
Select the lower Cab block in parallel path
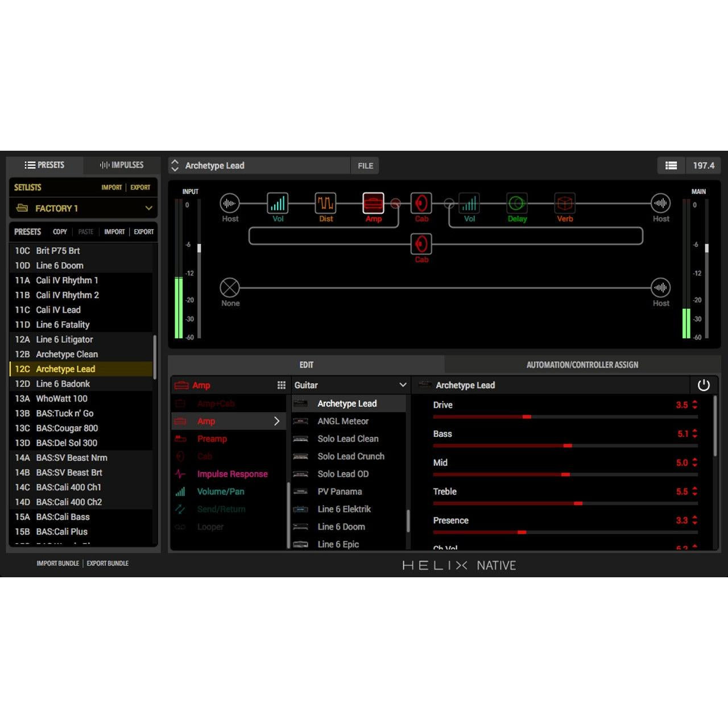[x=421, y=245]
